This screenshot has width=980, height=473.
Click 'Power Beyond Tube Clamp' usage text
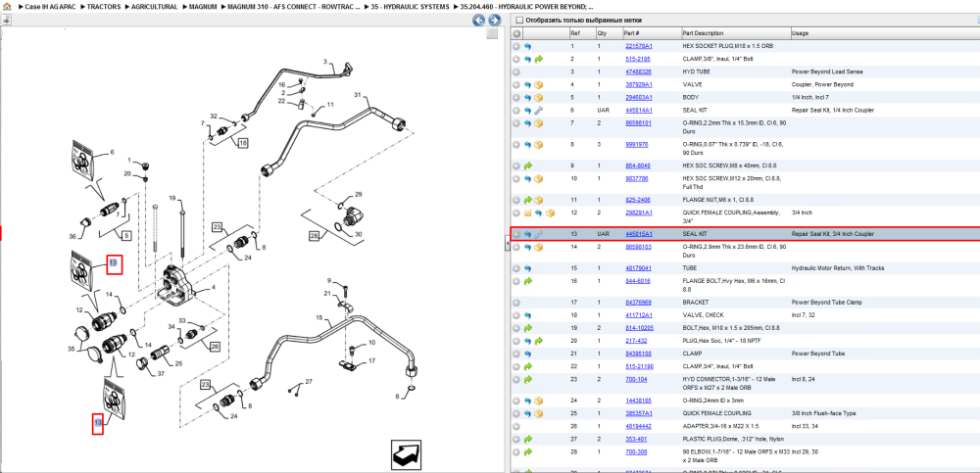point(822,303)
